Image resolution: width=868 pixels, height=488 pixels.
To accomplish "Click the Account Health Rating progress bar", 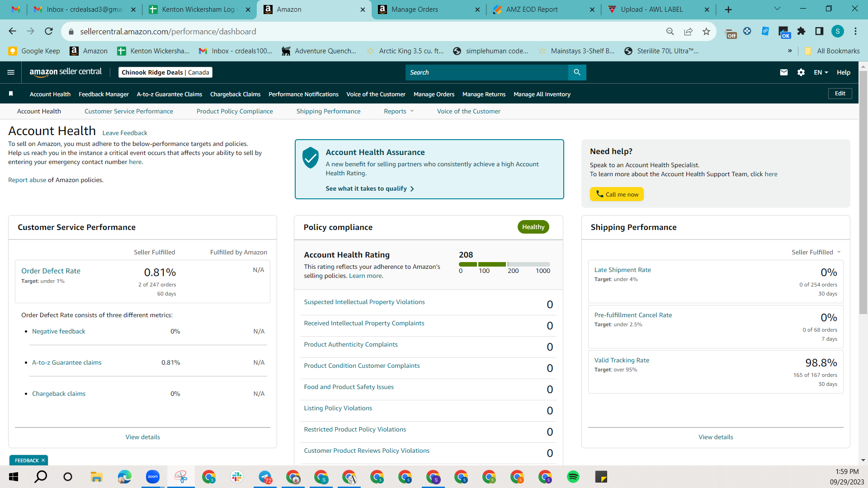I will point(504,264).
